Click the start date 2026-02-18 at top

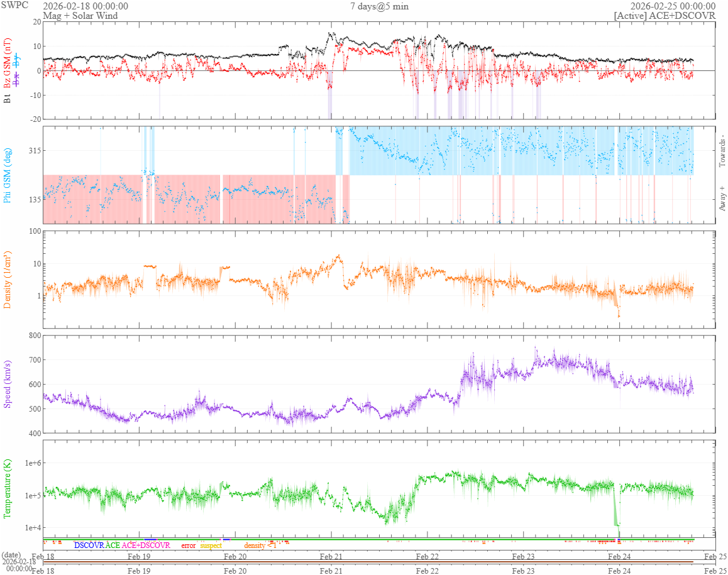pyautogui.click(x=85, y=6)
